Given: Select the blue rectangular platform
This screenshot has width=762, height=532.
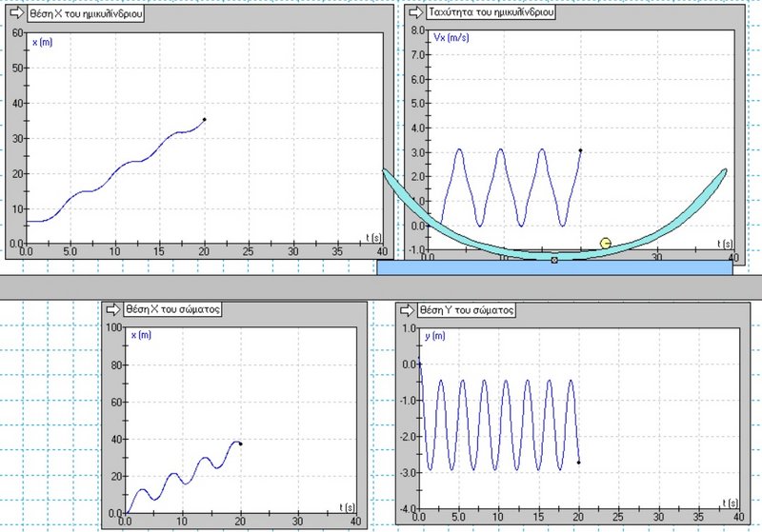Looking at the screenshot, I should click(x=554, y=267).
